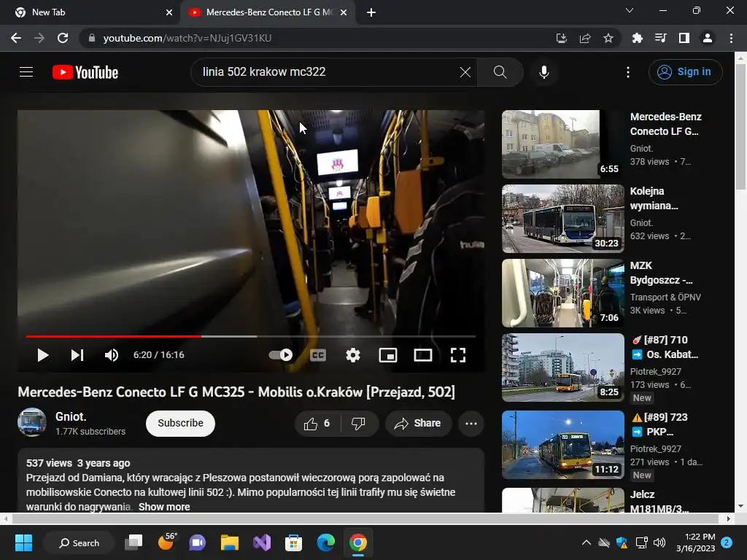Open File Explorer from the taskbar
The height and width of the screenshot is (560, 747).
point(230,542)
